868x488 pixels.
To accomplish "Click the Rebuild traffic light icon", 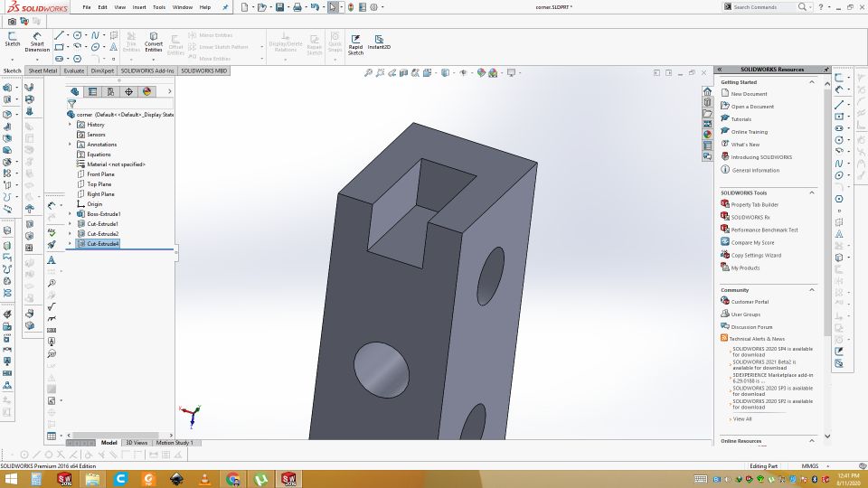I will pos(351,7).
